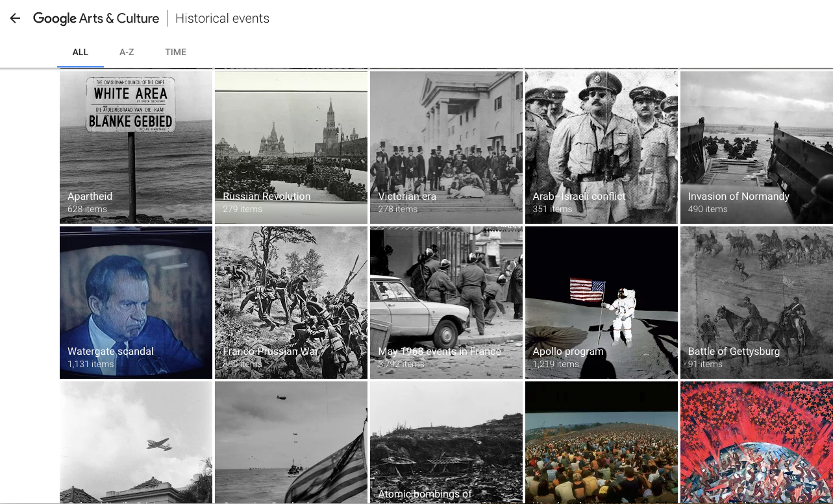Open the red abstract painting card
The height and width of the screenshot is (504, 833).
click(x=756, y=442)
